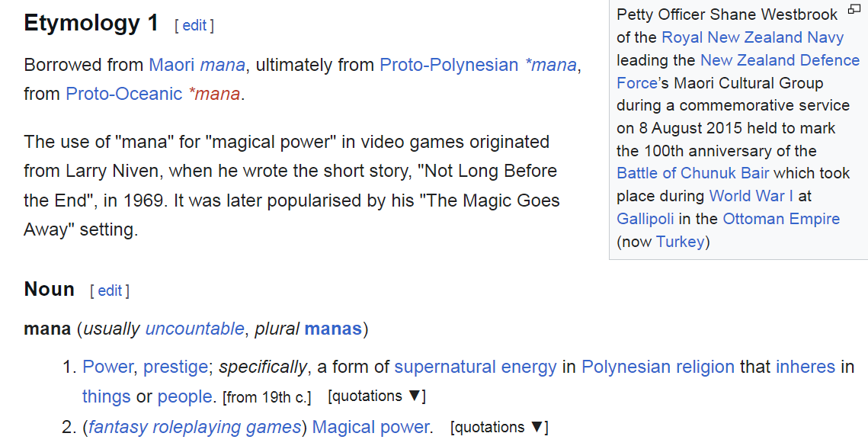Edit the Etymology 1 section
Viewport: 868px width, 446px height.
[x=194, y=25]
